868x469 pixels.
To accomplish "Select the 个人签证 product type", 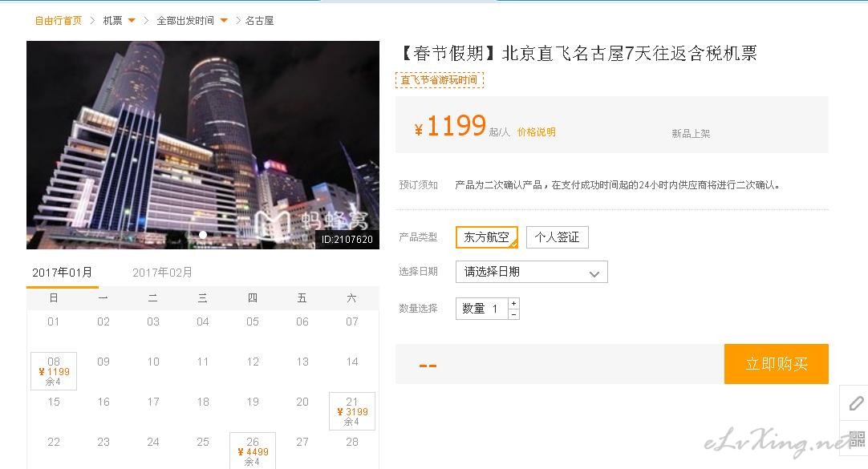I will (x=557, y=237).
